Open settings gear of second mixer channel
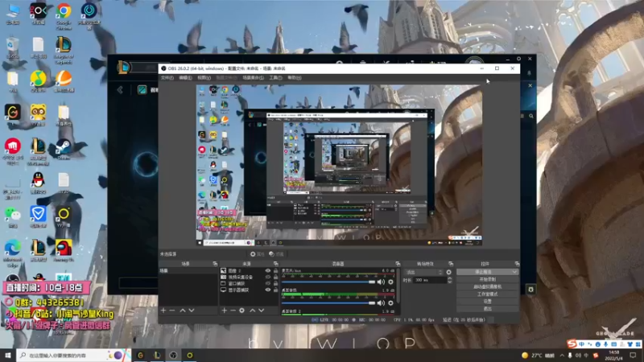 pos(390,303)
